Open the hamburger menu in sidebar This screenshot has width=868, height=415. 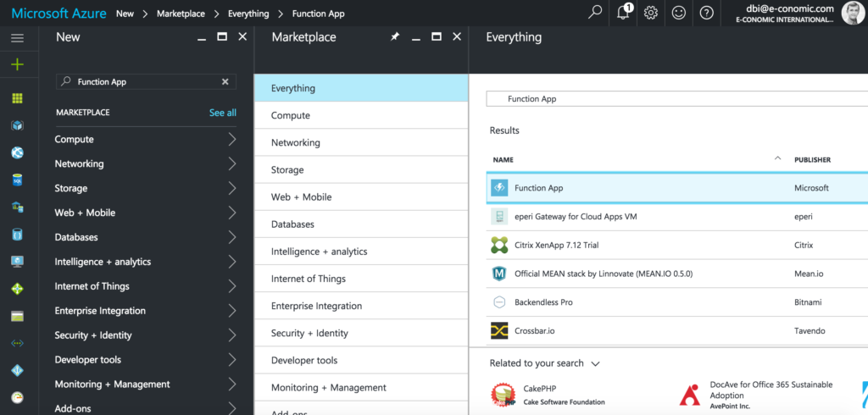(17, 38)
